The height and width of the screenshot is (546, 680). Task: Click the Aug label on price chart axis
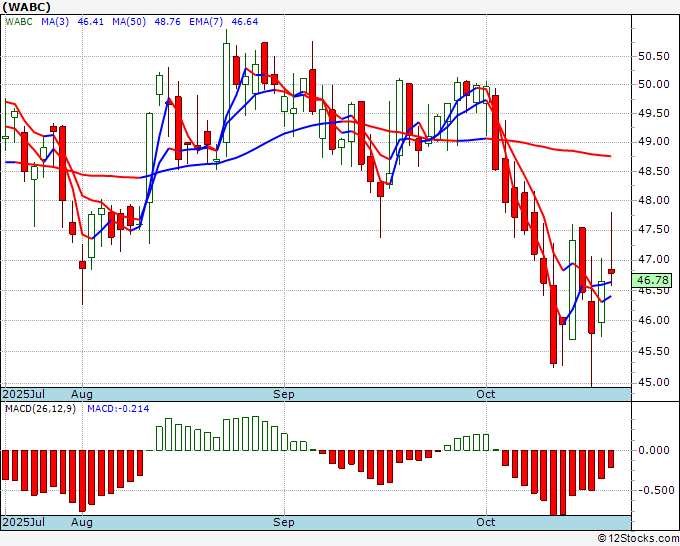click(82, 394)
